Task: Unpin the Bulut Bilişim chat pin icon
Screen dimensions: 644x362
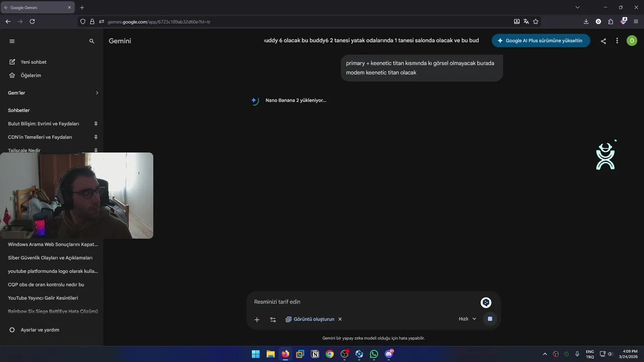Action: (x=96, y=124)
